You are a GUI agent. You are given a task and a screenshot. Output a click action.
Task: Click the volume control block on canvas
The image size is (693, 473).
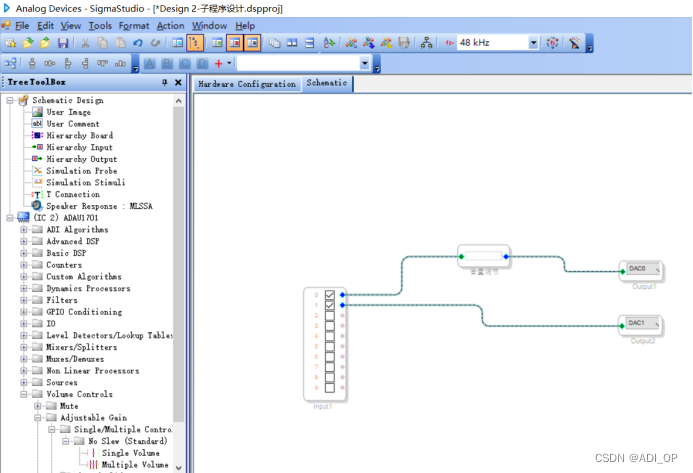point(484,256)
